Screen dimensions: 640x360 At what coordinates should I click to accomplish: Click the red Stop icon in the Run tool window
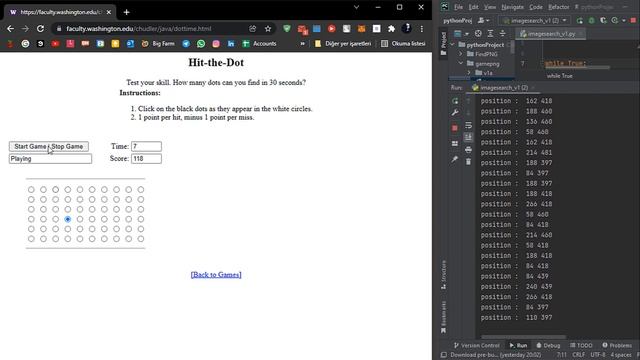[455, 128]
